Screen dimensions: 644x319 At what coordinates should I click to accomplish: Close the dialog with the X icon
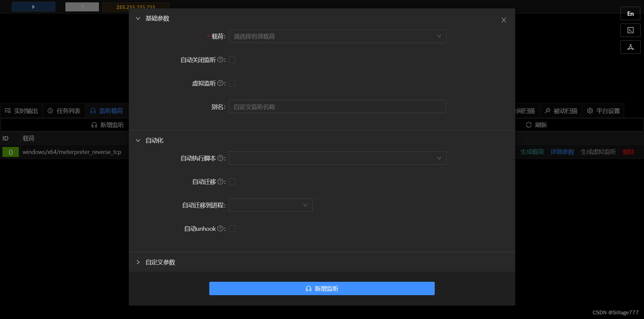tap(504, 20)
